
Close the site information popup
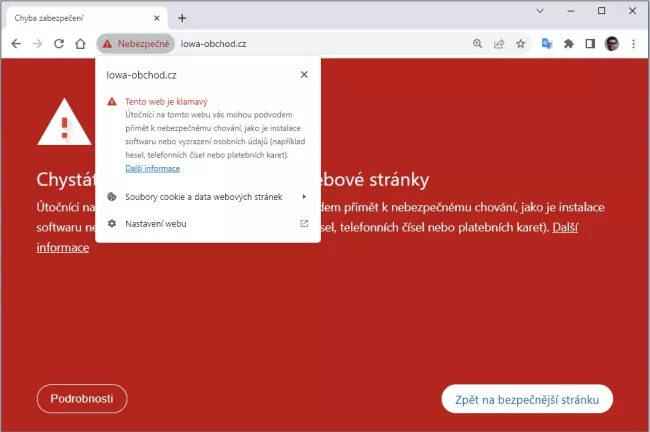pos(304,75)
